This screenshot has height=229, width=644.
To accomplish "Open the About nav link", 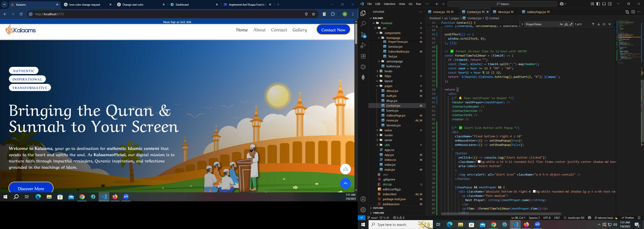I will (x=259, y=30).
